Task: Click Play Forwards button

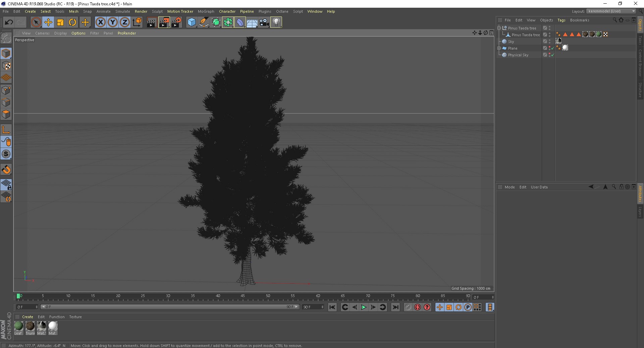Action: 364,307
